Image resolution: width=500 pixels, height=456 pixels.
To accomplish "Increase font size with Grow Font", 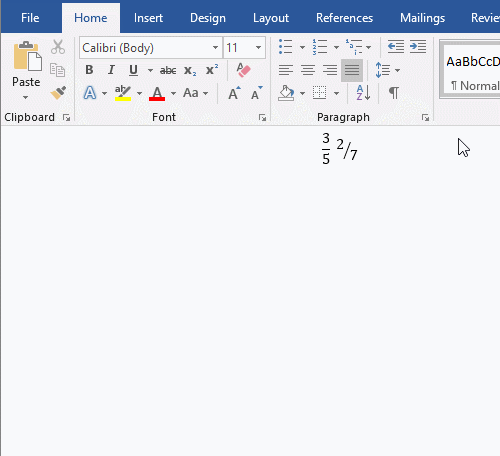I will (234, 93).
